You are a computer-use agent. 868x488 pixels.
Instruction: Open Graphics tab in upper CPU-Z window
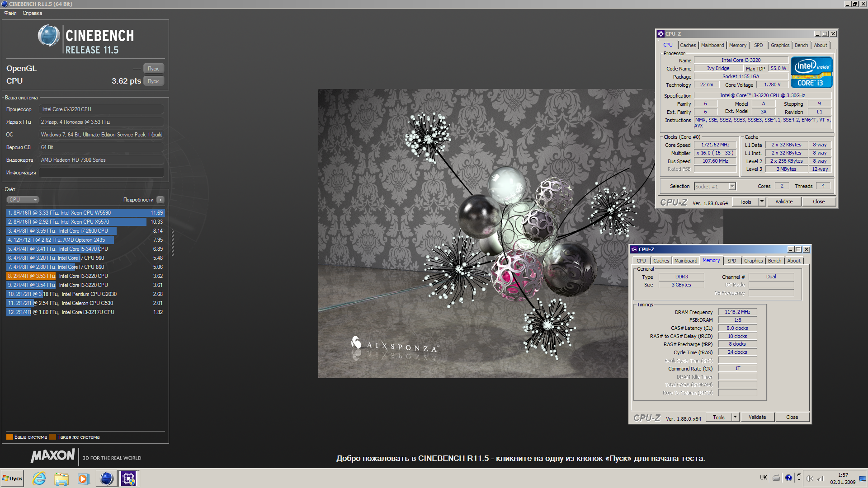780,45
